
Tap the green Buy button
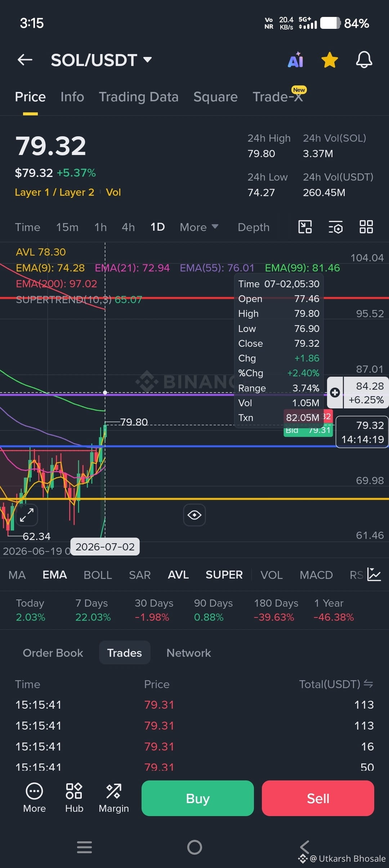tap(198, 798)
